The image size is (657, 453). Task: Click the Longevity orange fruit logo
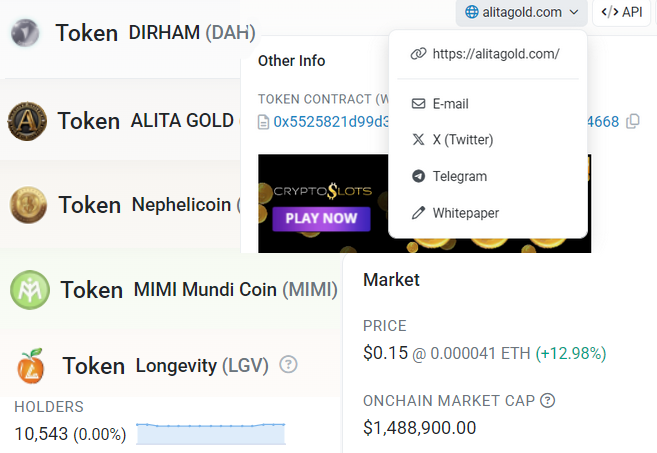coord(31,366)
